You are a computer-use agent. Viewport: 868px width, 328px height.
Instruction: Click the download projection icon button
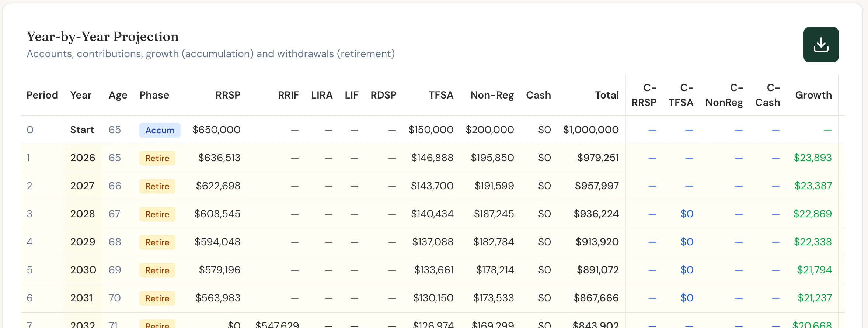[821, 45]
